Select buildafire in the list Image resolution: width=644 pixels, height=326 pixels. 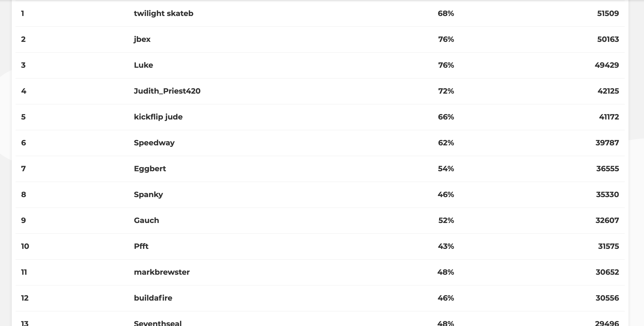153,298
